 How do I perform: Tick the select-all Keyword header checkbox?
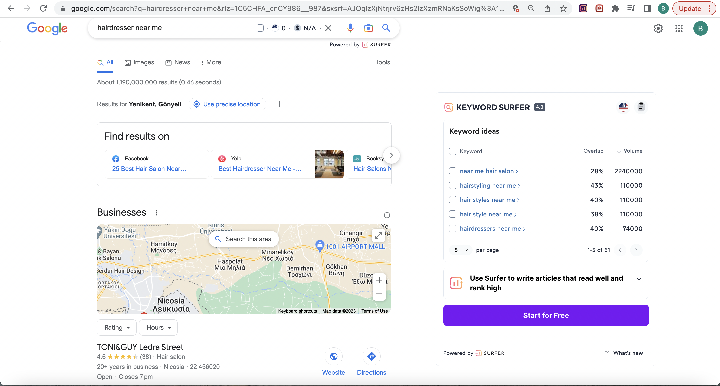tap(452, 151)
